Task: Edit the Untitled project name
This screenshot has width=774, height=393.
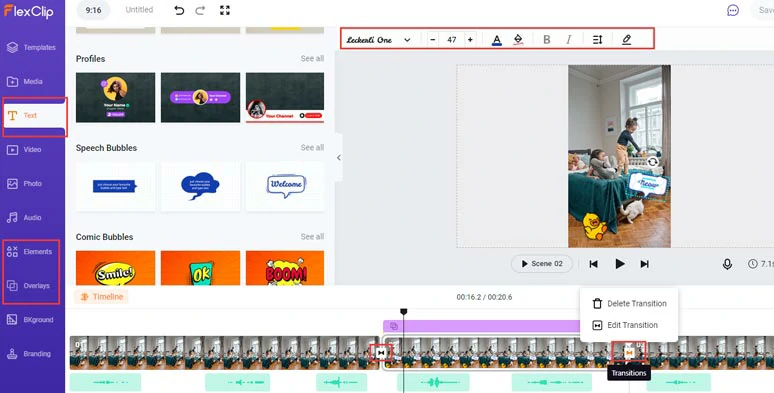Action: coord(139,10)
